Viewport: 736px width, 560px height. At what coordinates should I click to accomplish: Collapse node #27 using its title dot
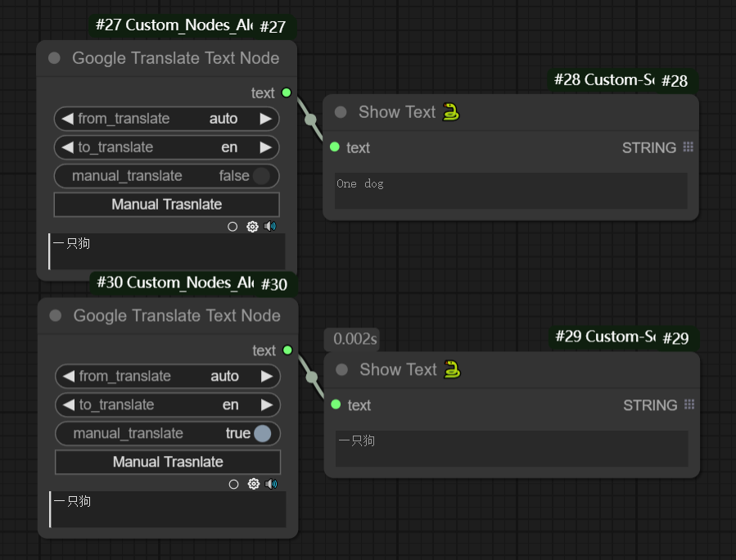(55, 58)
